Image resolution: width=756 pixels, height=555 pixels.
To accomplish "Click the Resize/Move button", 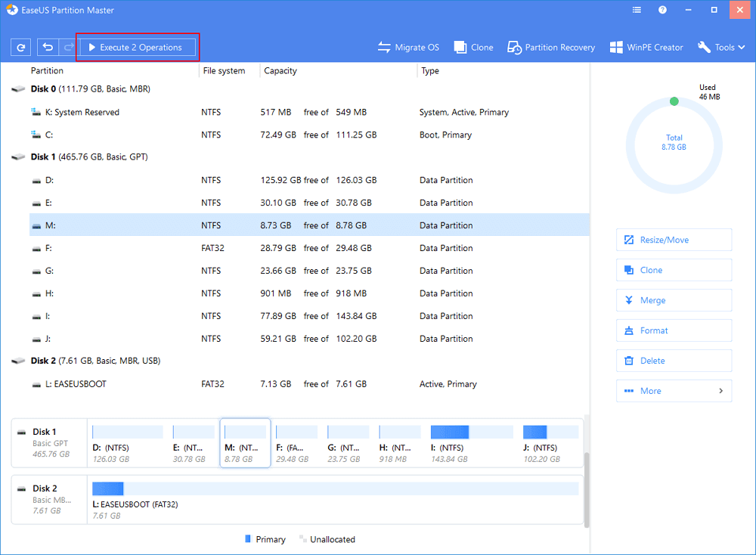I will point(674,240).
